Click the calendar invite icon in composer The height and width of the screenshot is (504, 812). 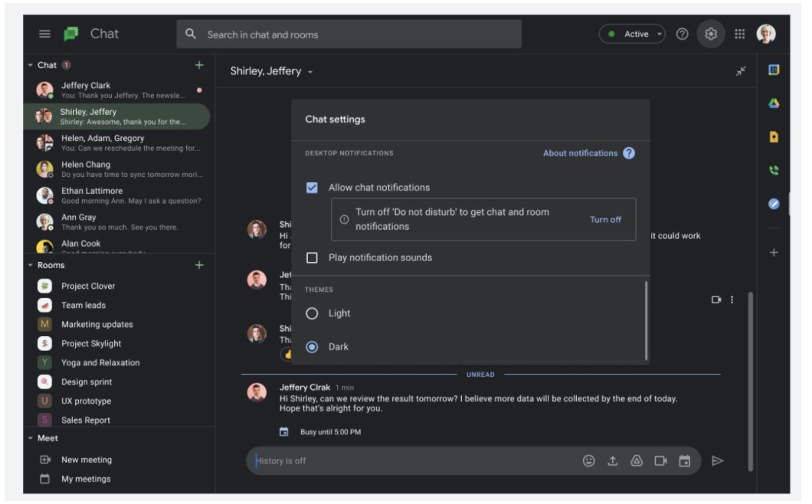pyautogui.click(x=684, y=461)
